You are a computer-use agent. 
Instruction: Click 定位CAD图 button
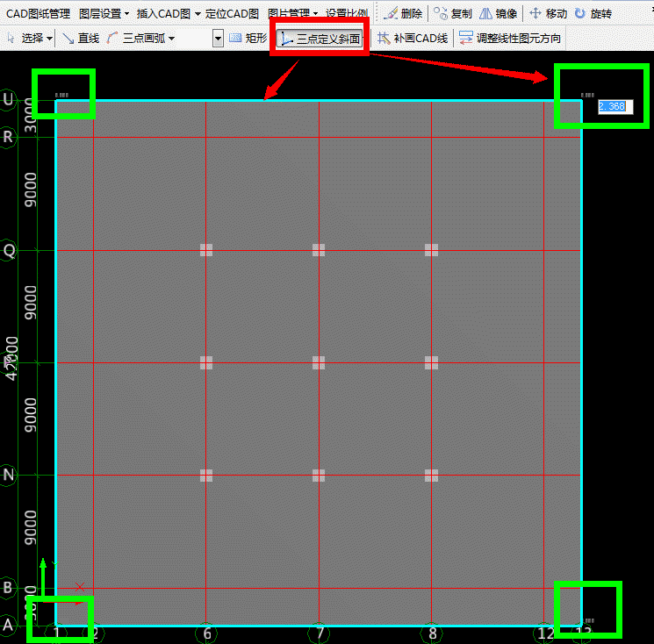pyautogui.click(x=232, y=14)
